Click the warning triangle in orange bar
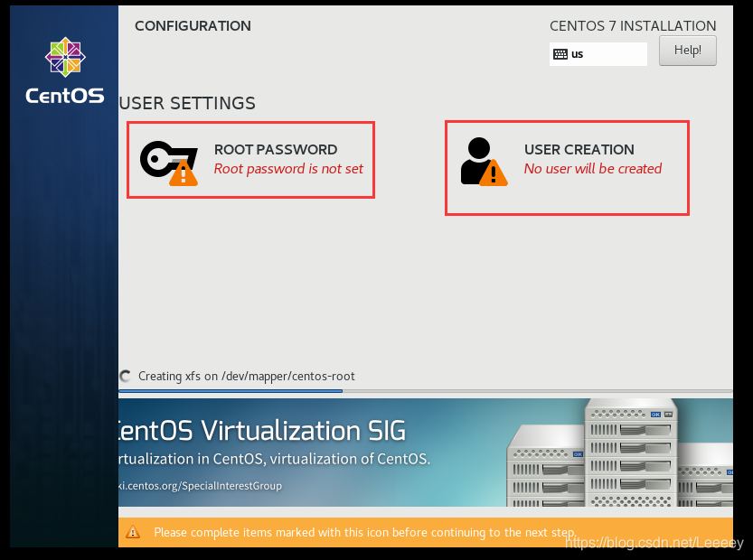The height and width of the screenshot is (560, 753). pos(133,532)
